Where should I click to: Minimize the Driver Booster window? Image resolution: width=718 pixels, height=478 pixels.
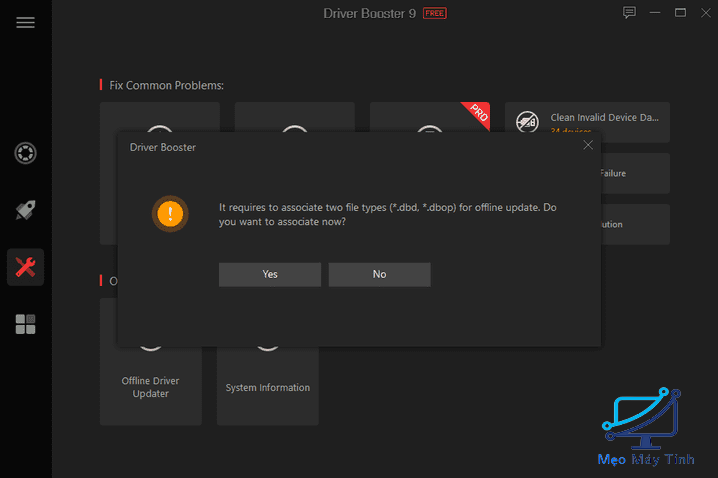pos(655,13)
